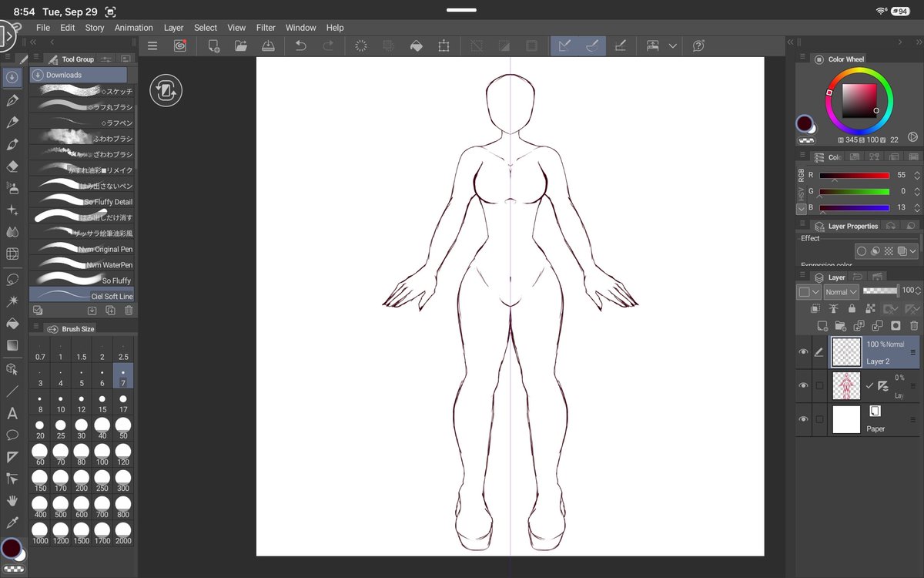Click the Open file folder icon

point(241,46)
